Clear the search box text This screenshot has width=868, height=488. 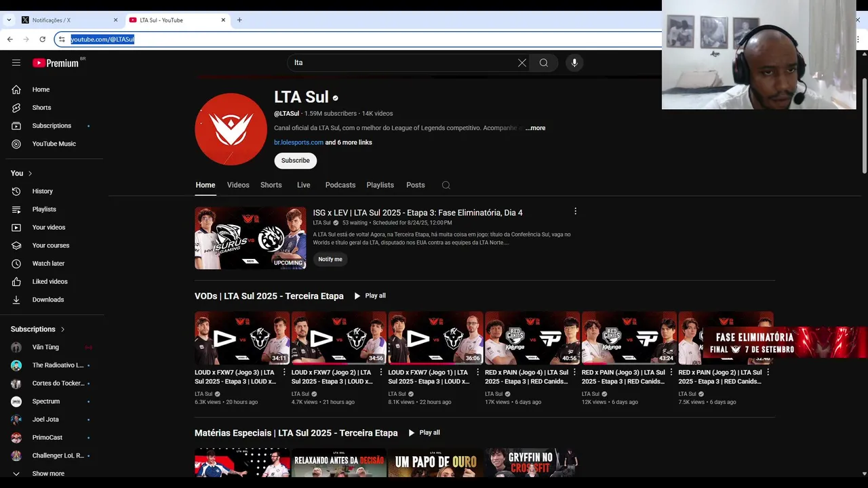coord(522,62)
